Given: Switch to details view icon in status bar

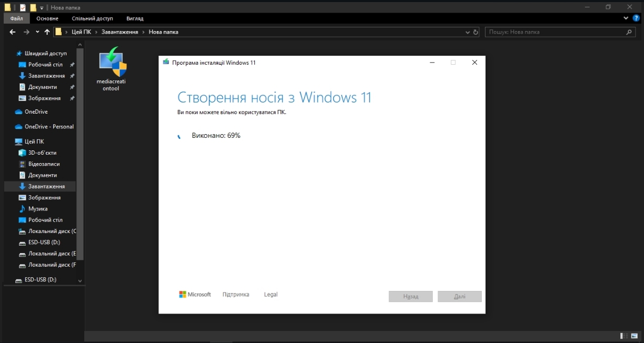Looking at the screenshot, I should [624, 336].
